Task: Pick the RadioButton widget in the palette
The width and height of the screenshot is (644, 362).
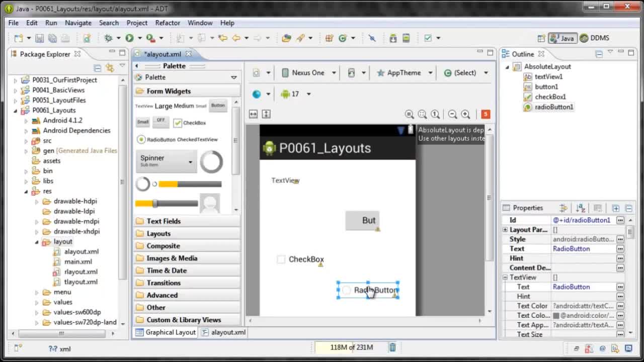Action: (156, 139)
